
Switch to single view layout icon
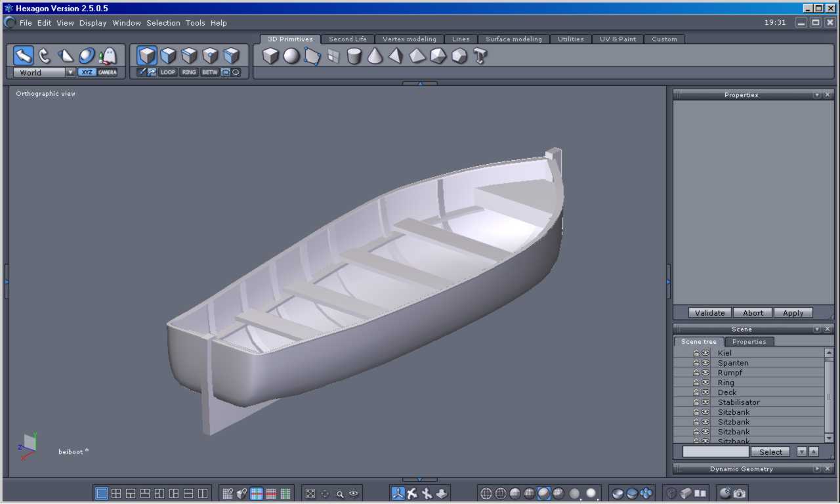pyautogui.click(x=102, y=493)
